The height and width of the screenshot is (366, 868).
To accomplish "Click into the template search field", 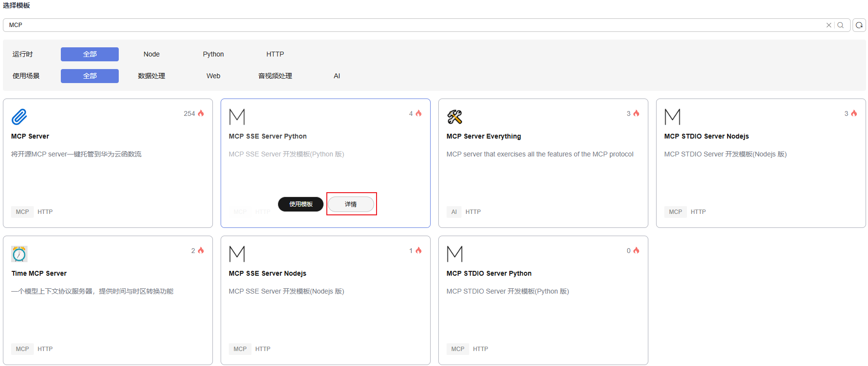I will click(x=410, y=25).
